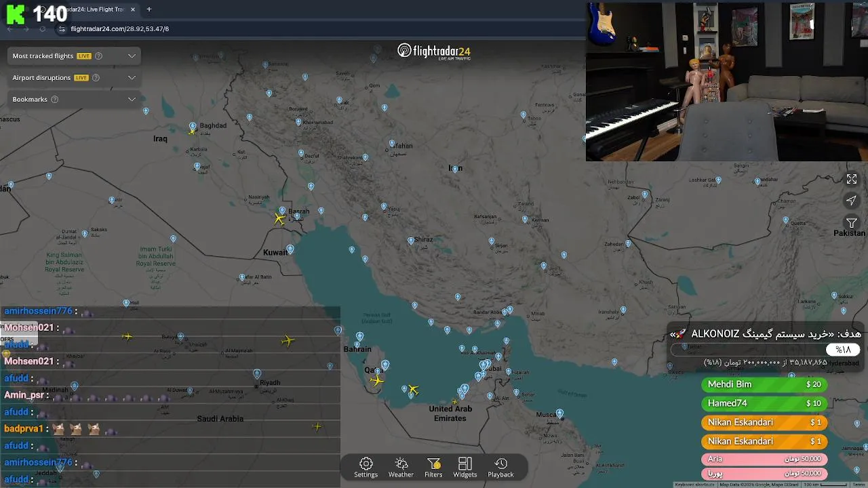The image size is (868, 488).
Task: Click the United Arab Emirates label
Action: click(x=450, y=413)
